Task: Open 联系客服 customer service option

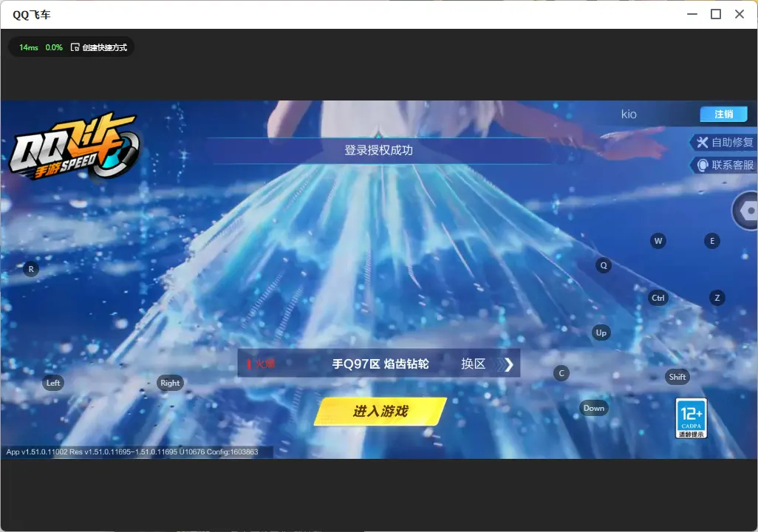Action: 724,165
